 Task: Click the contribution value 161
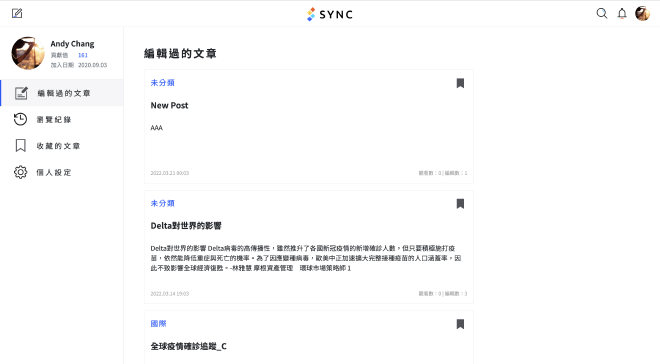click(x=83, y=55)
